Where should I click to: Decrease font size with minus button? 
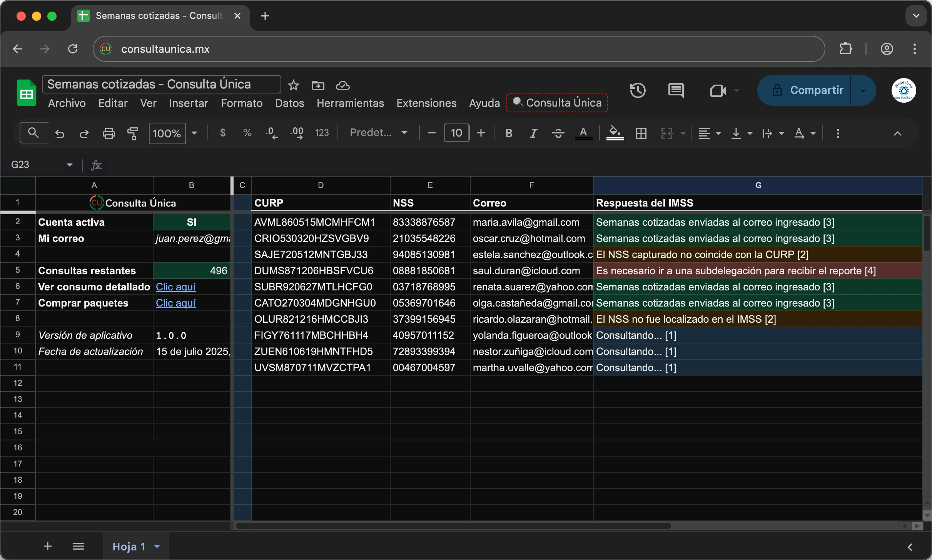coord(431,133)
